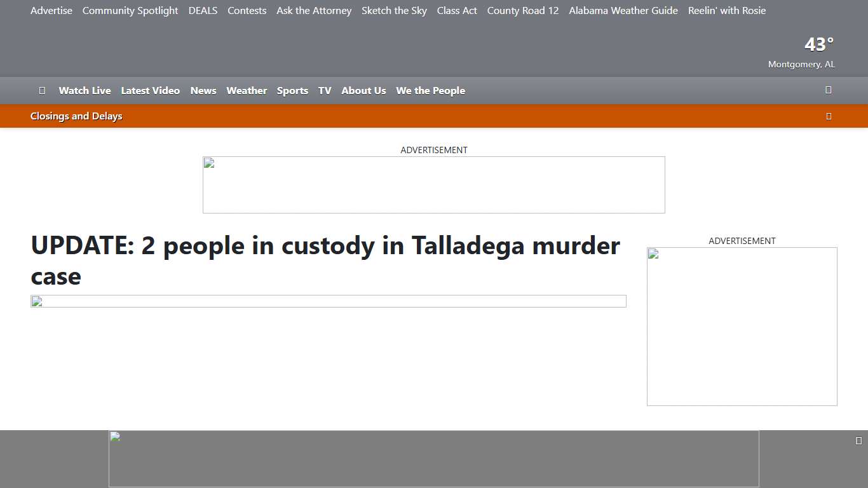
Task: Click the icon on the Closings and Delays bar
Action: [x=829, y=116]
